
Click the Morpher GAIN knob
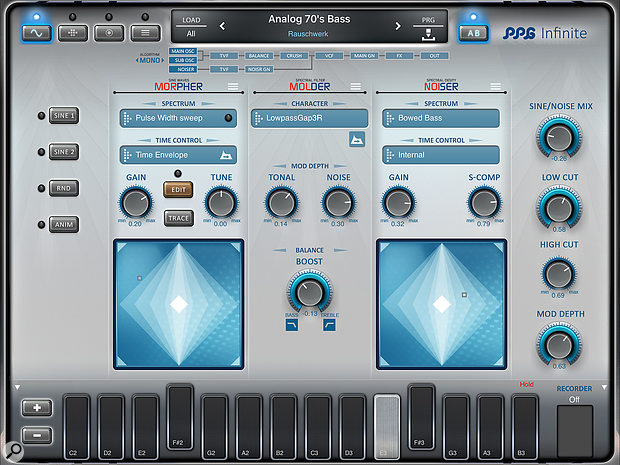[x=136, y=203]
